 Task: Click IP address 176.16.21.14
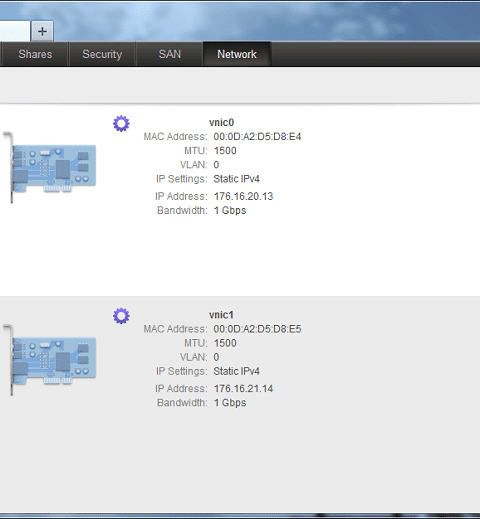point(243,389)
